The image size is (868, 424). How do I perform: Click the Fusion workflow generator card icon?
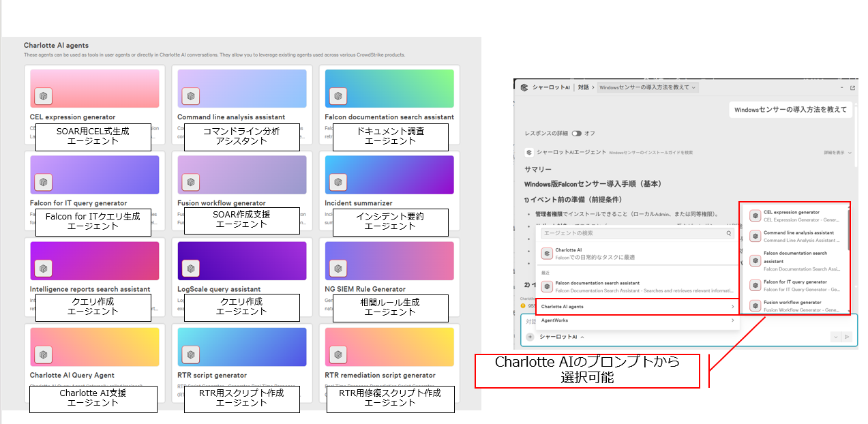(191, 182)
